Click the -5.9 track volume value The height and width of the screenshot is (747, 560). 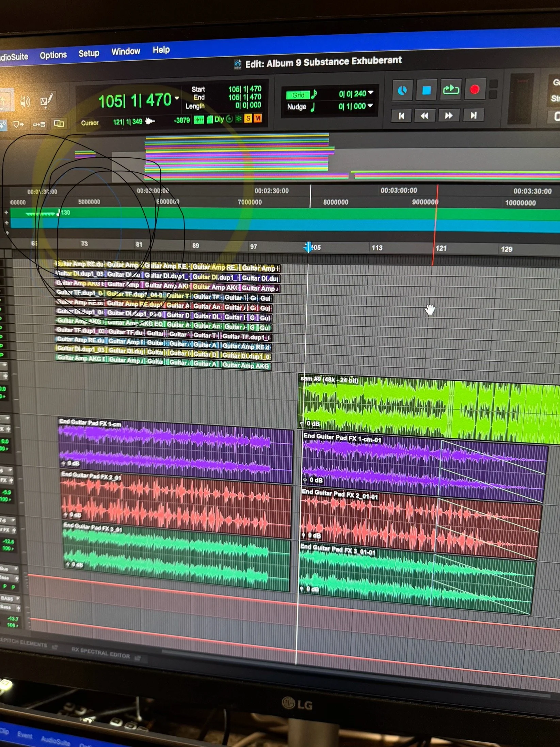pyautogui.click(x=6, y=492)
